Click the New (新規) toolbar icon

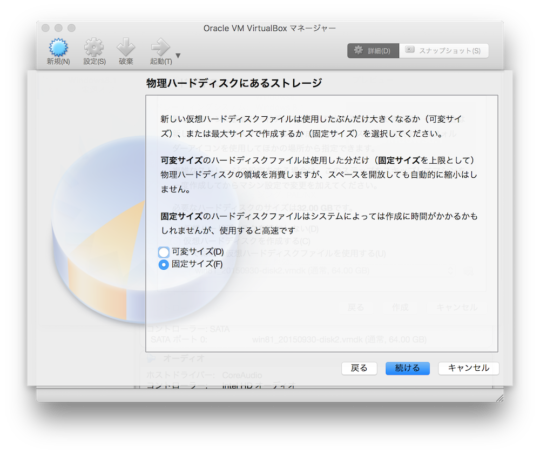58,48
